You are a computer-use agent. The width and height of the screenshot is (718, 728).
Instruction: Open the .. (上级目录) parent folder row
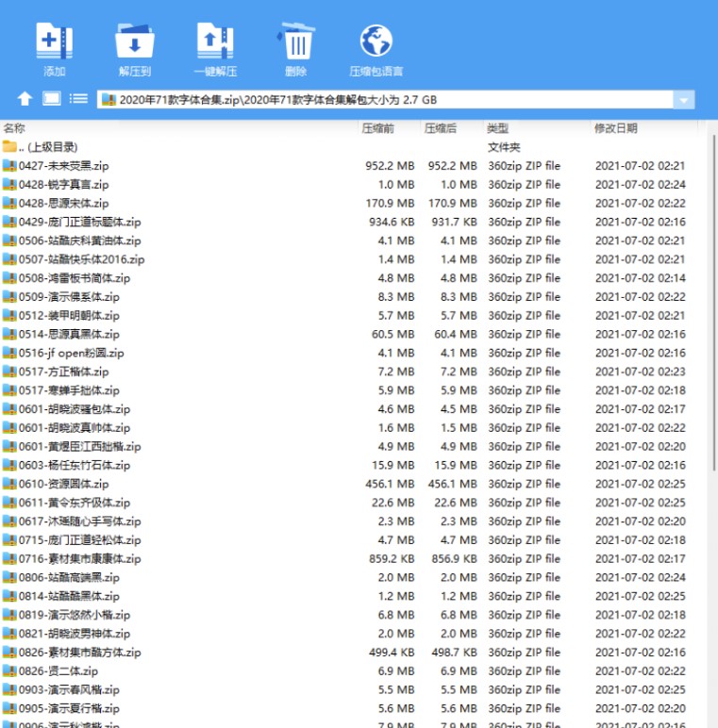48,147
